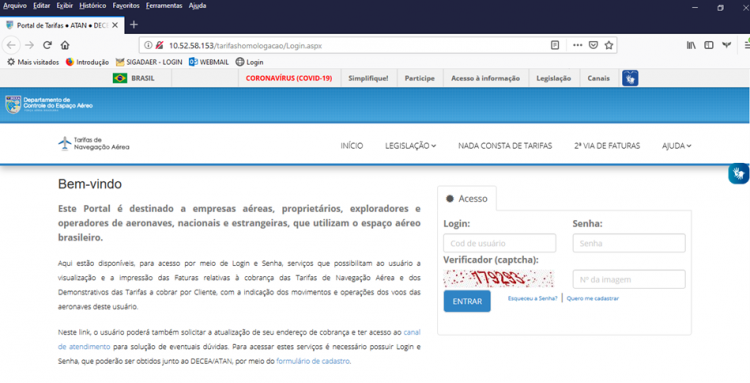Open the browser home page icon
This screenshot has height=383, width=750.
coord(65,45)
